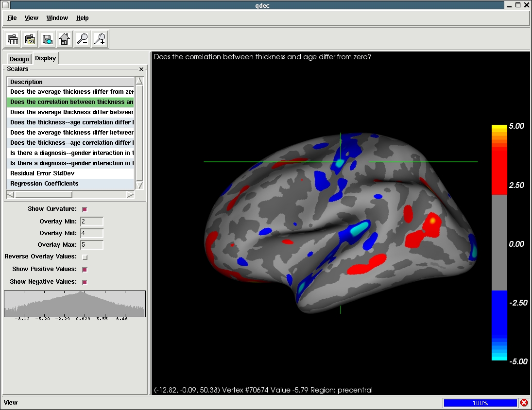Image resolution: width=532 pixels, height=410 pixels.
Task: Click the Save Screenshot floppy-disk icon
Action: pyautogui.click(x=47, y=39)
